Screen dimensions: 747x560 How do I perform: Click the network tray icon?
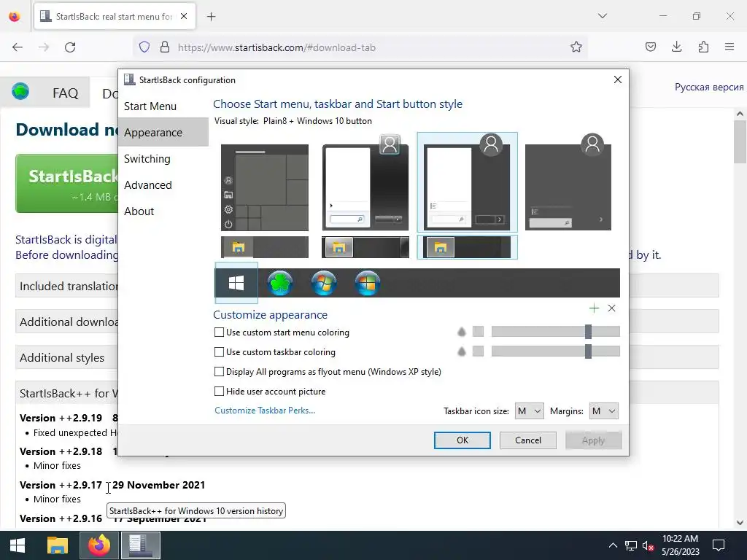631,545
